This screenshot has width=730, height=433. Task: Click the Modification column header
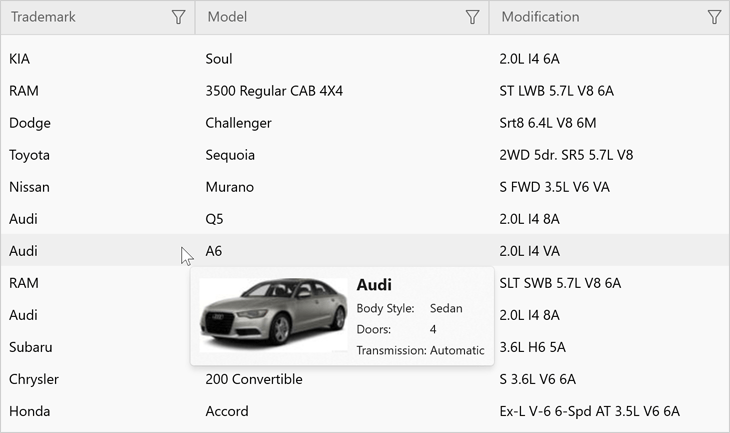point(540,17)
